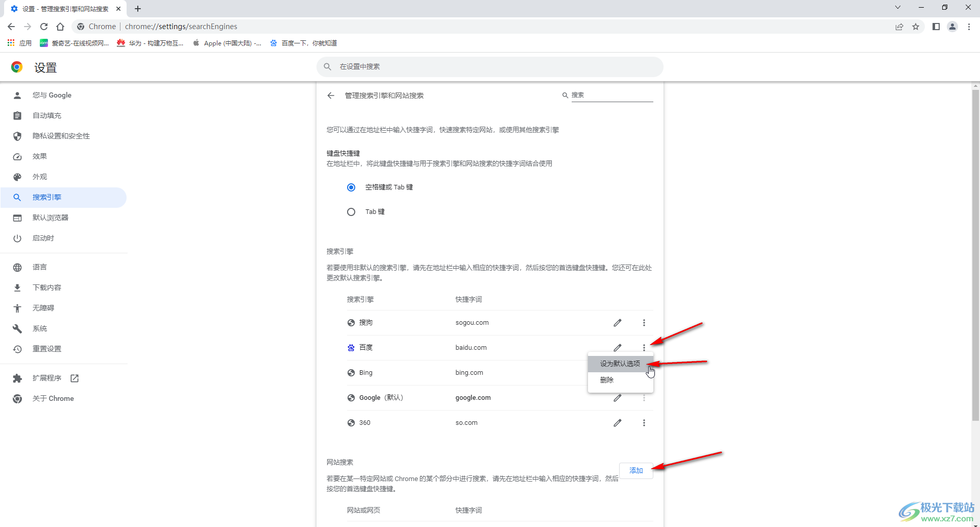Reload the current page
The height and width of the screenshot is (527, 980).
tap(44, 27)
